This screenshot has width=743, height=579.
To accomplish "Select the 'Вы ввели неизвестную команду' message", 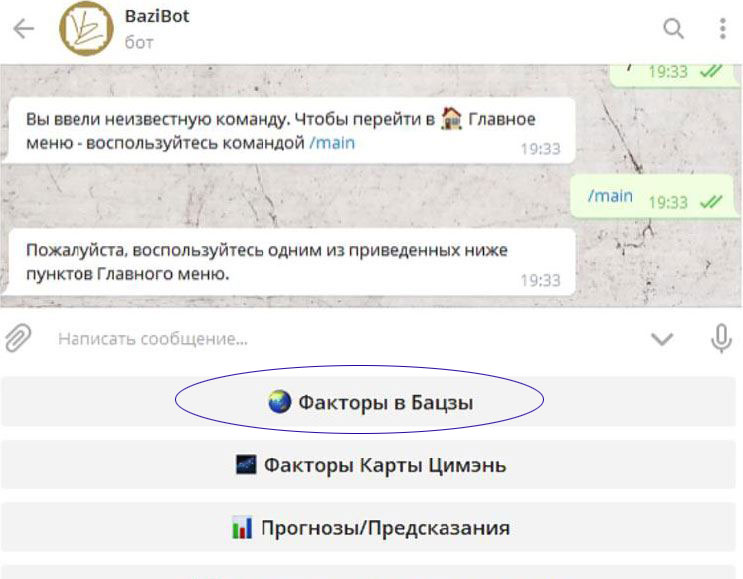I will 288,131.
